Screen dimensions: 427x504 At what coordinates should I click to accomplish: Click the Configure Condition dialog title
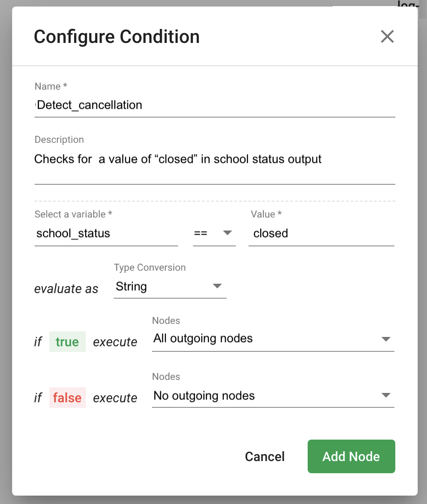(x=117, y=37)
